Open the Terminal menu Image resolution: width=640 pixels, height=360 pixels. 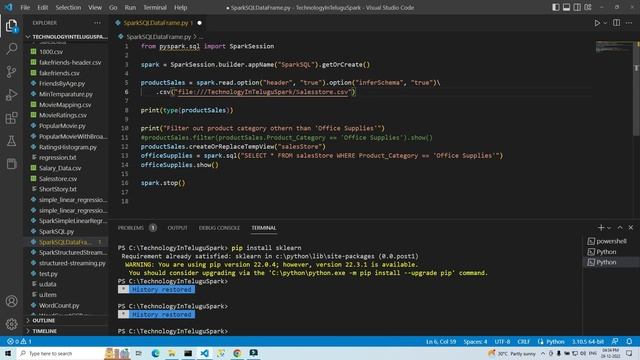pyautogui.click(x=155, y=7)
